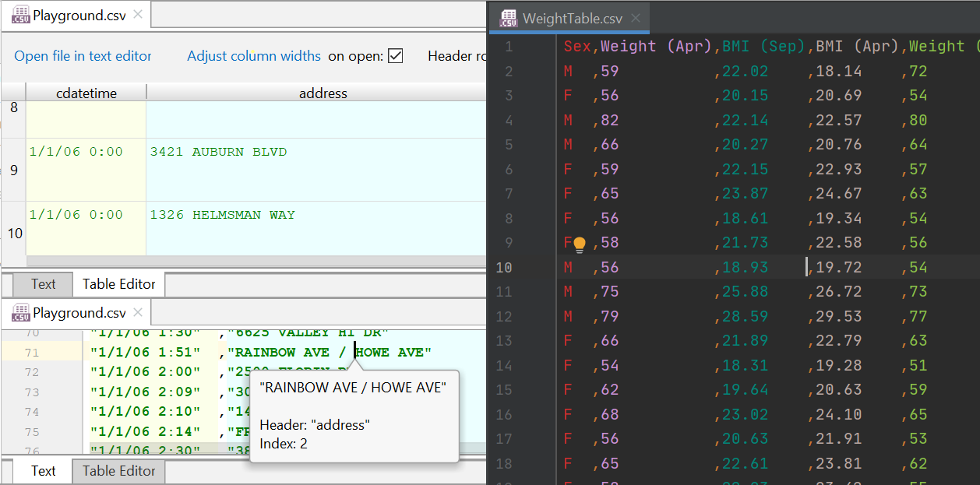
Task: Open file in text editor link
Action: click(x=83, y=56)
